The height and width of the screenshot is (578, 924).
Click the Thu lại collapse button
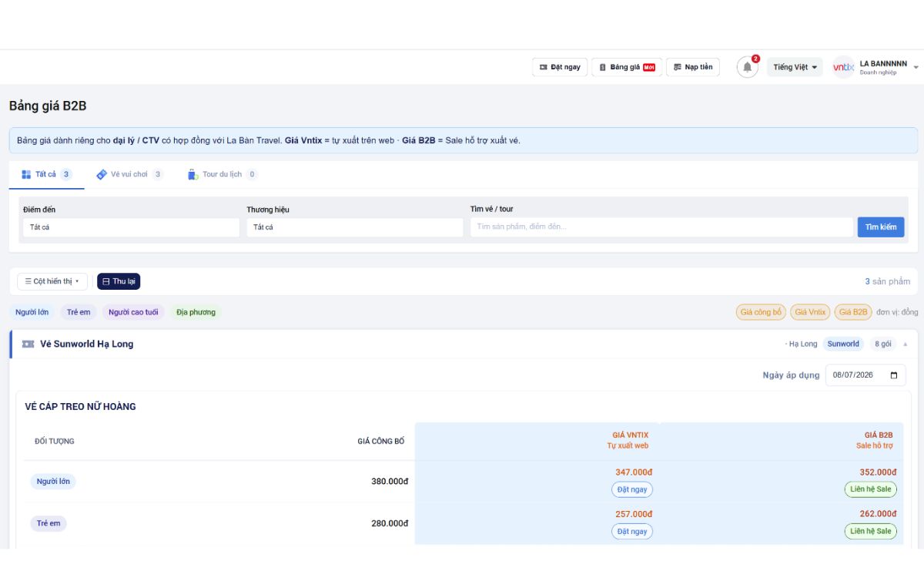(119, 281)
